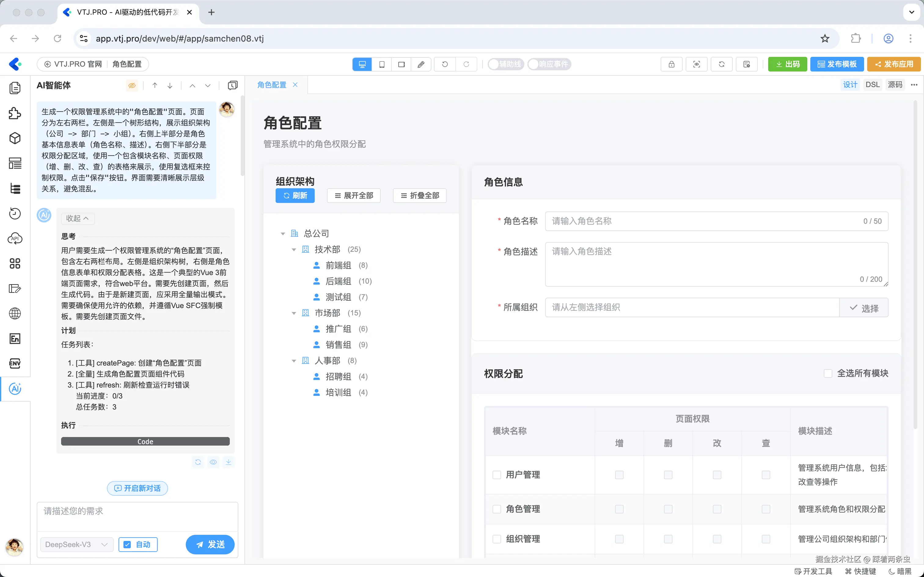924x577 pixels.
Task: Collapse the thinking panel with 收起
Action: 77,218
